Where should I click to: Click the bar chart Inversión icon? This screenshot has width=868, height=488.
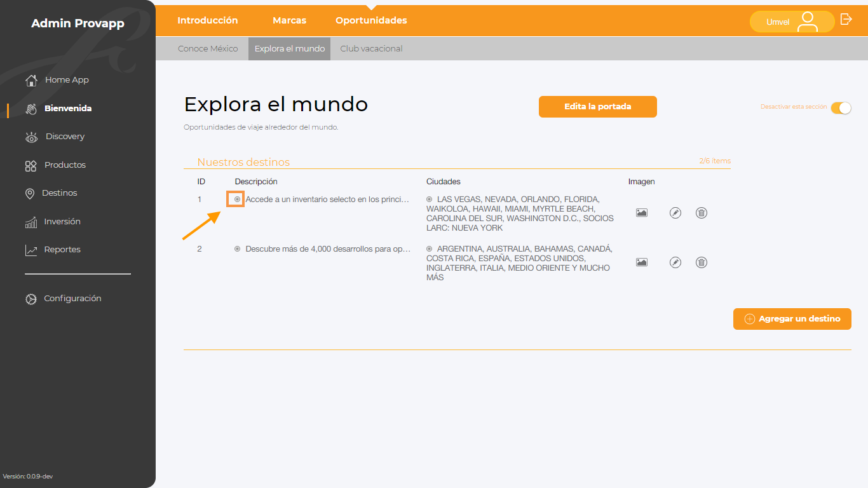[x=31, y=222]
